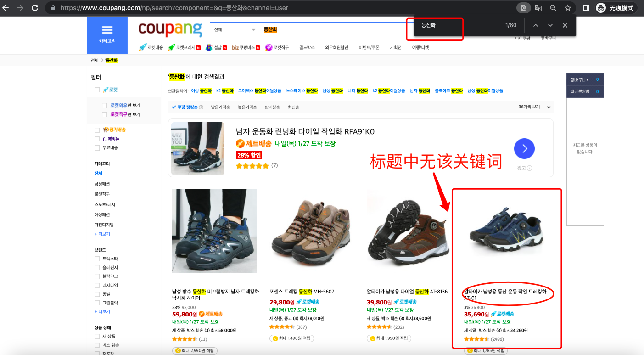The image size is (644, 355).
Task: Enable the 정기배송 filter
Action: point(97,130)
